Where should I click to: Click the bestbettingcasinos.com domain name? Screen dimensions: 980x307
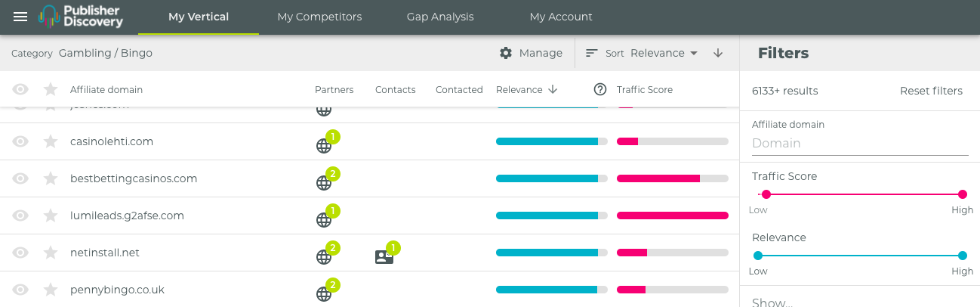tap(134, 178)
